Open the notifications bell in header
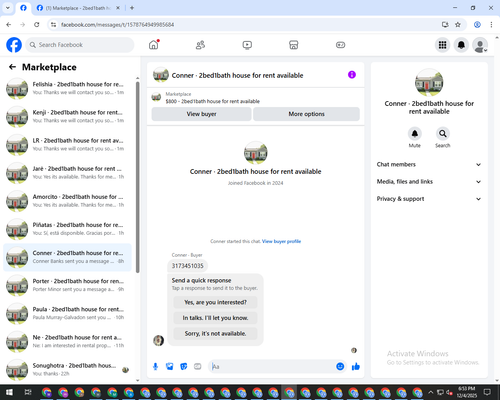500x400 pixels. [461, 45]
